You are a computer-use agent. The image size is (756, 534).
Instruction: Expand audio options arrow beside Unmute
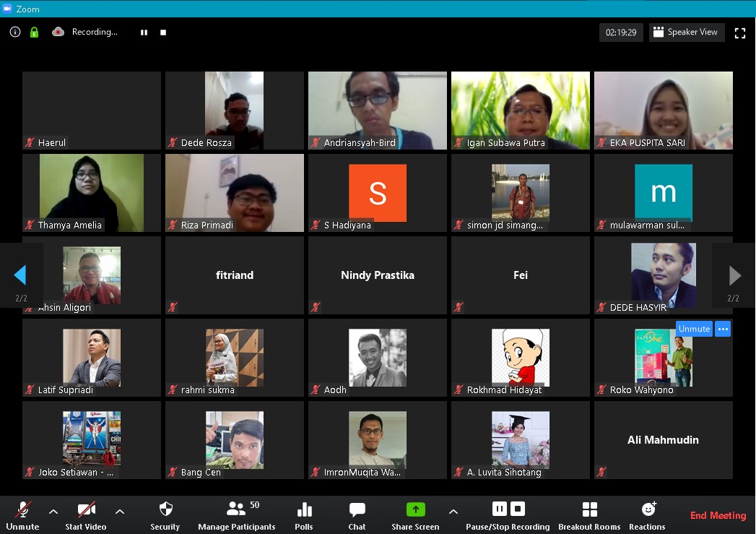53,512
